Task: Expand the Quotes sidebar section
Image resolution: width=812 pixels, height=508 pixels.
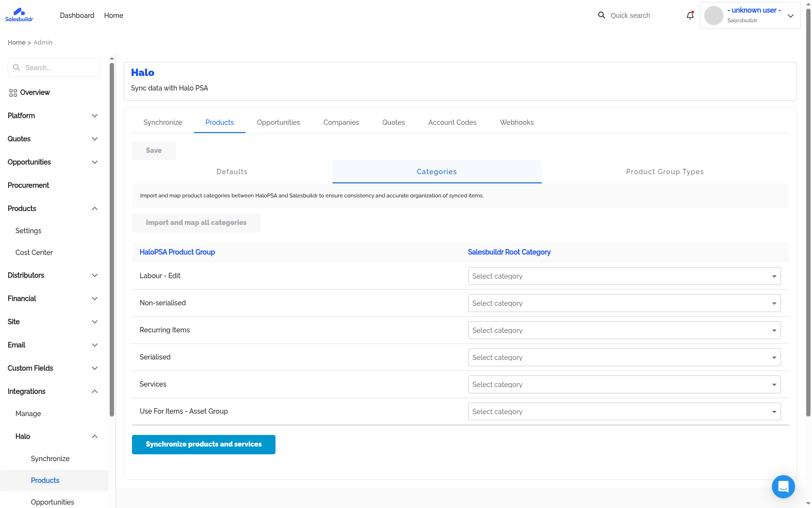Action: 95,139
